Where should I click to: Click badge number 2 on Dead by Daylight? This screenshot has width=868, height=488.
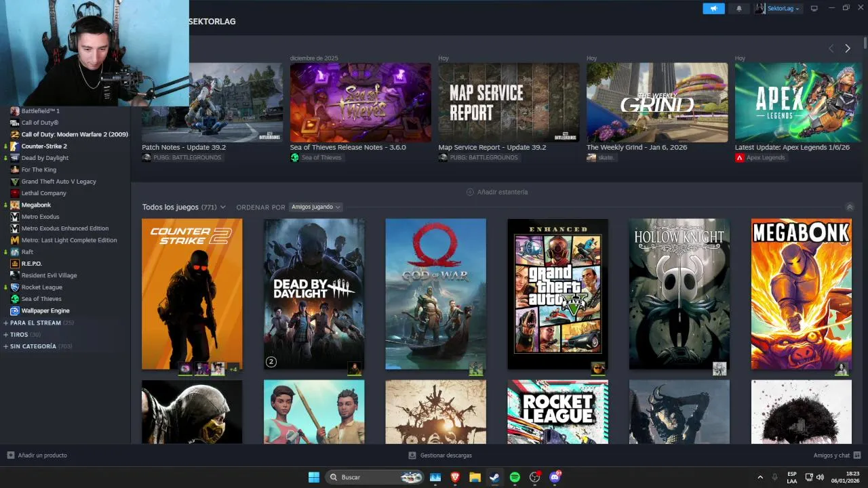click(271, 362)
